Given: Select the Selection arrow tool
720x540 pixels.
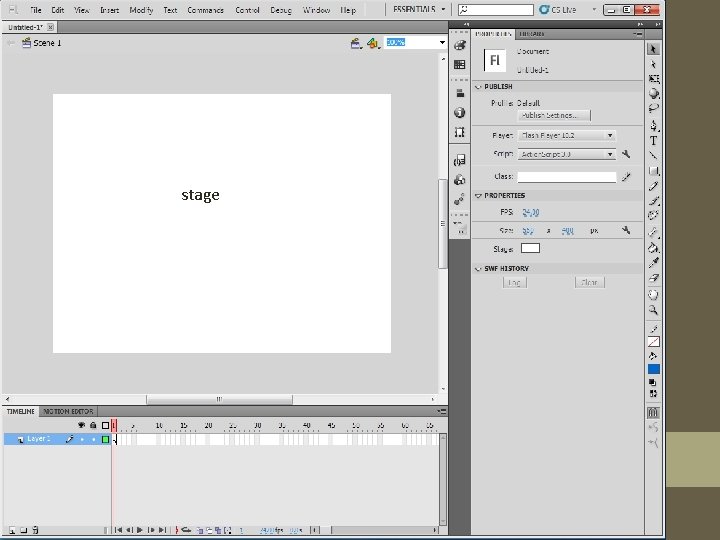Looking at the screenshot, I should [x=653, y=49].
